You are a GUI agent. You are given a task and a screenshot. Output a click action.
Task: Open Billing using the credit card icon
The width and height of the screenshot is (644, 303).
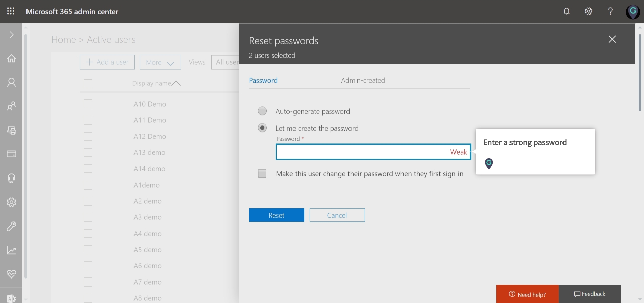(x=11, y=154)
